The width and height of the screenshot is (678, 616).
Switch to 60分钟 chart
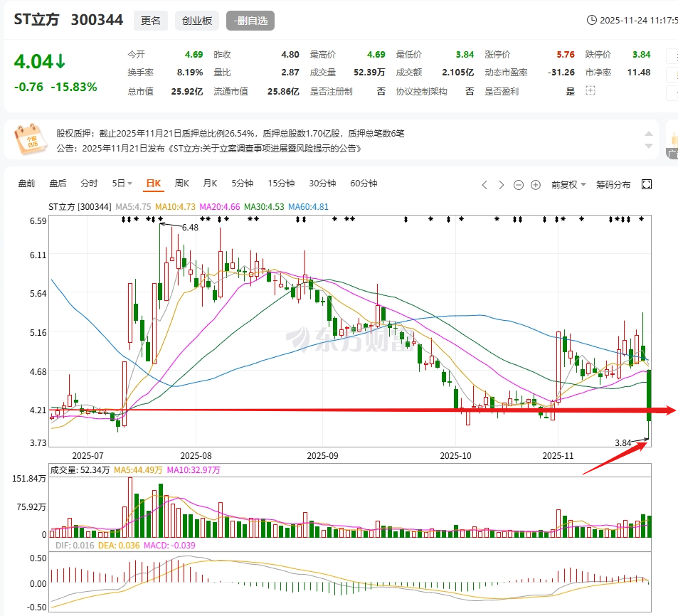pos(364,184)
